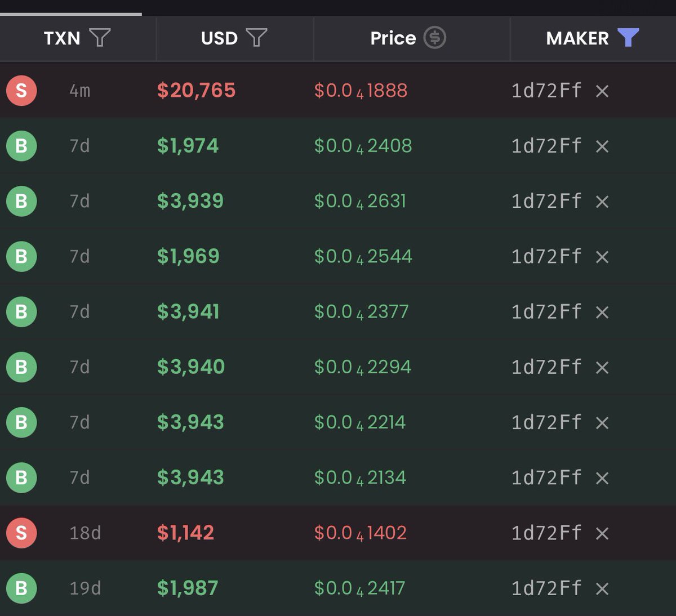Open the USD filter funnel icon
The image size is (676, 616).
(256, 38)
